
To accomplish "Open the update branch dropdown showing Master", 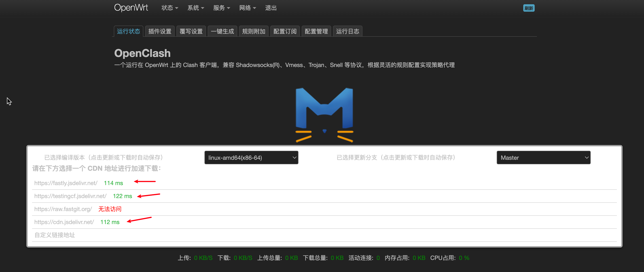I will [x=543, y=158].
